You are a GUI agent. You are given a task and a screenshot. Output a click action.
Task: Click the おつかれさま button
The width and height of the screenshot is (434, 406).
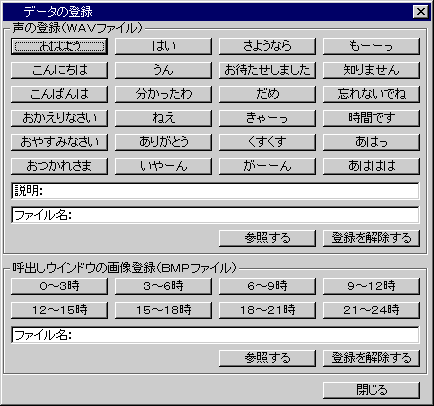point(59,166)
